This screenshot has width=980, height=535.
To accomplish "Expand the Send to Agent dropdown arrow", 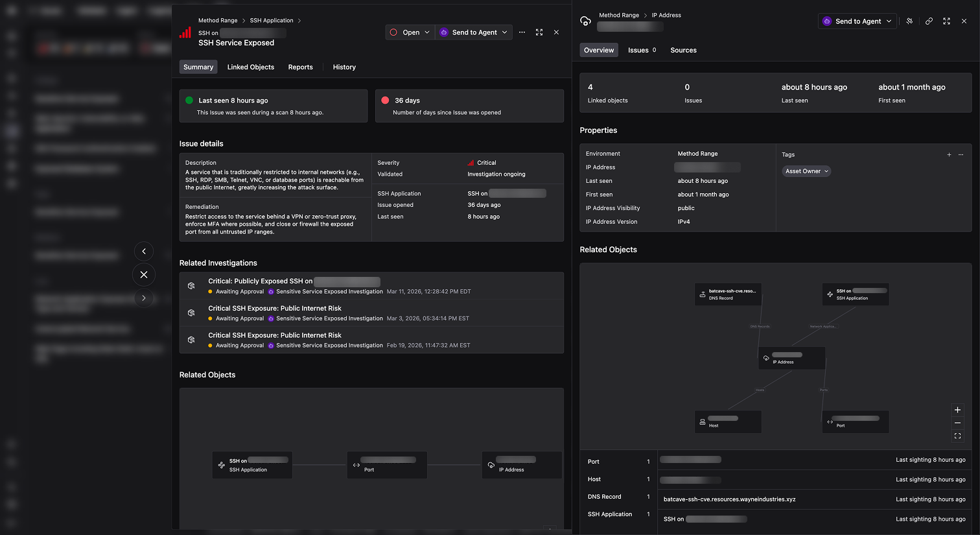I will pos(504,32).
